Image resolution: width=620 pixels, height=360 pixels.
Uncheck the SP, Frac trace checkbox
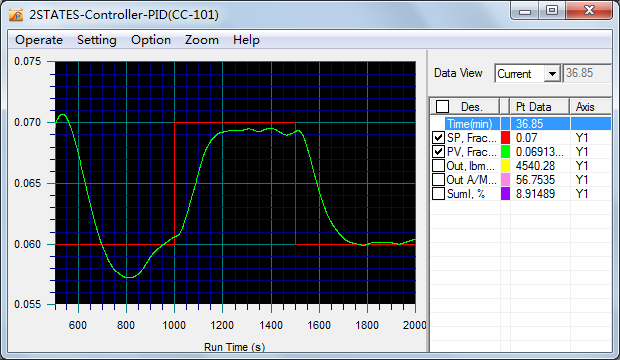(x=438, y=138)
